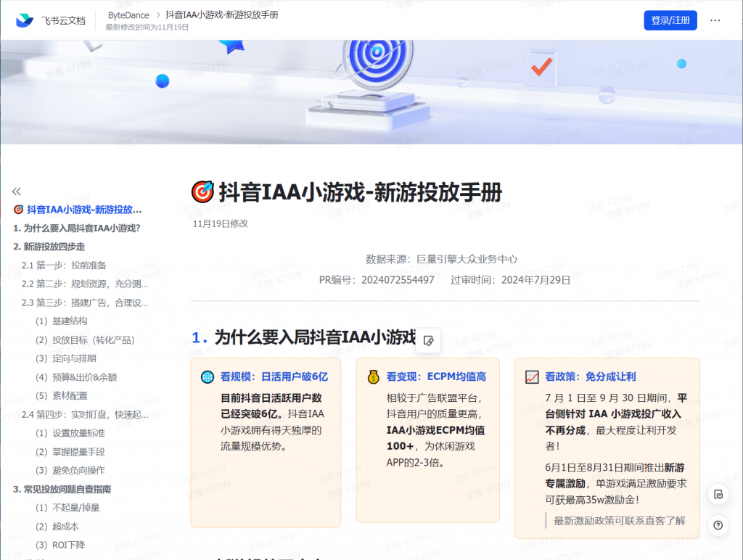Viewport: 743px width, 560px height.
Task: Open outline entry (4) 预算&出价&余额
Action: click(76, 378)
